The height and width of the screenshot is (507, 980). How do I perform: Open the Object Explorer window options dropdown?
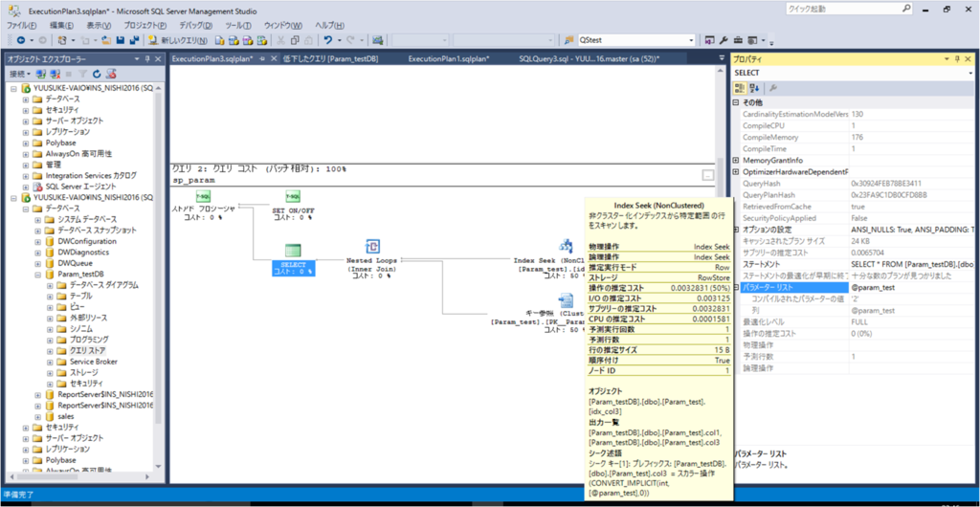click(137, 58)
